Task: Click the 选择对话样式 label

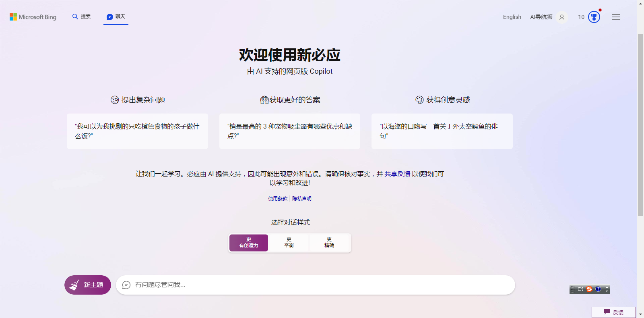Action: (290, 222)
